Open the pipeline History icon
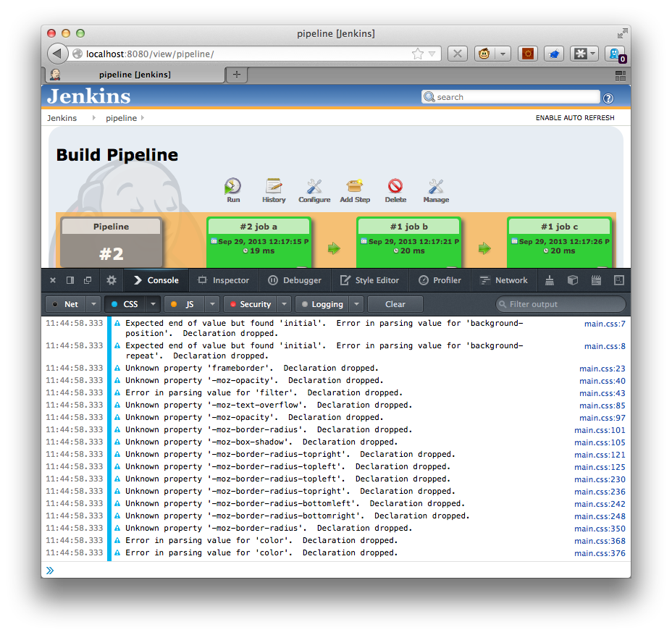Viewport: 672px width, 635px height. pos(274,186)
